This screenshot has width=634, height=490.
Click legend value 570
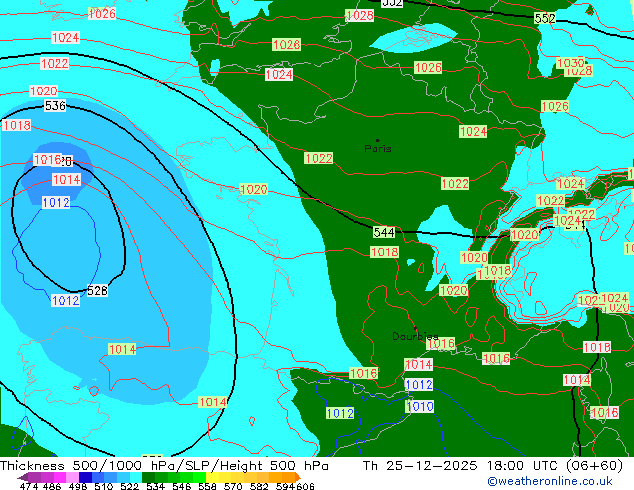[233, 486]
